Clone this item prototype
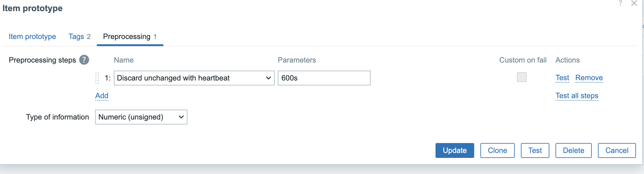The image size is (644, 174). (x=497, y=150)
